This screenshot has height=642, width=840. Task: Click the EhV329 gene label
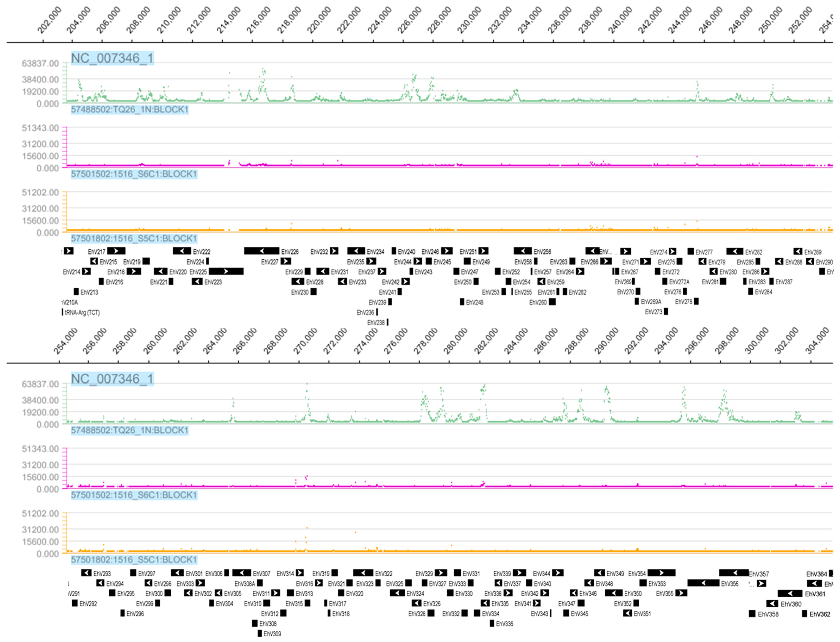(424, 574)
